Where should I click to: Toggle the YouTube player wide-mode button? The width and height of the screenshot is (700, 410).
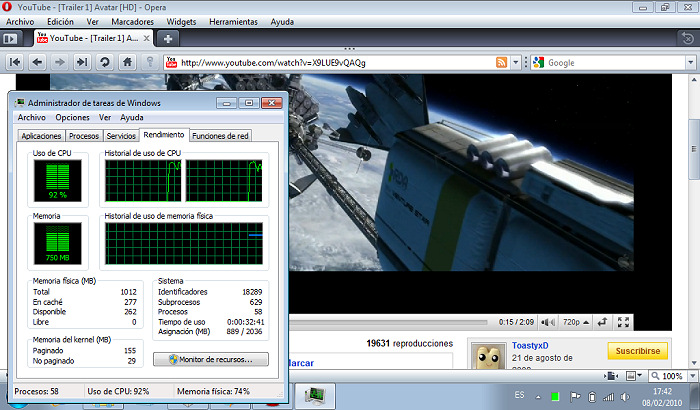coord(601,322)
